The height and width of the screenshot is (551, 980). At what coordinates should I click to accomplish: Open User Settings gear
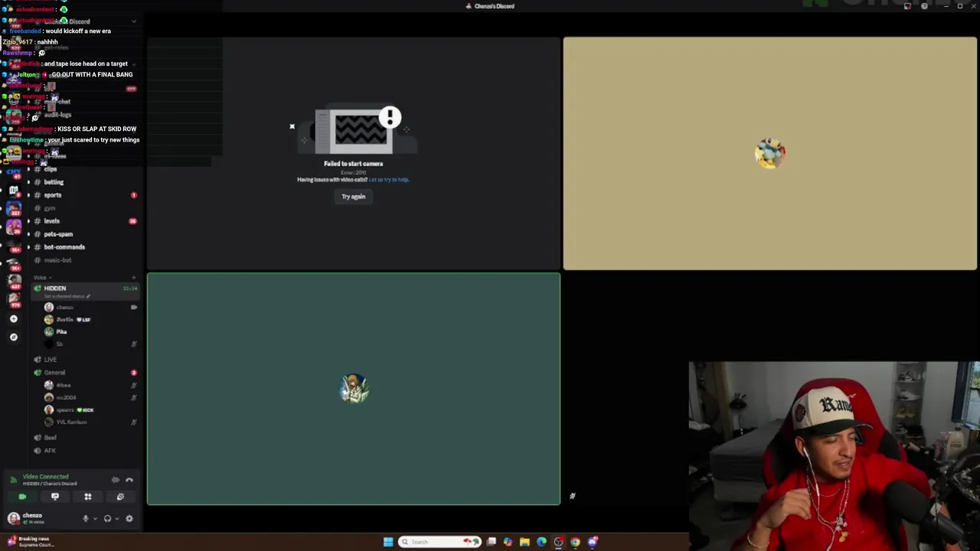[x=129, y=518]
